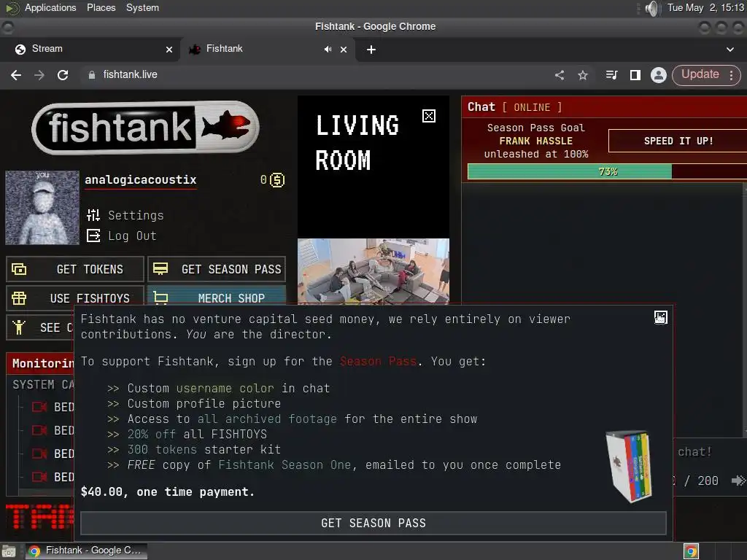Click the volume speaker icon in top panel
Image resolution: width=747 pixels, height=560 pixels.
[x=651, y=8]
